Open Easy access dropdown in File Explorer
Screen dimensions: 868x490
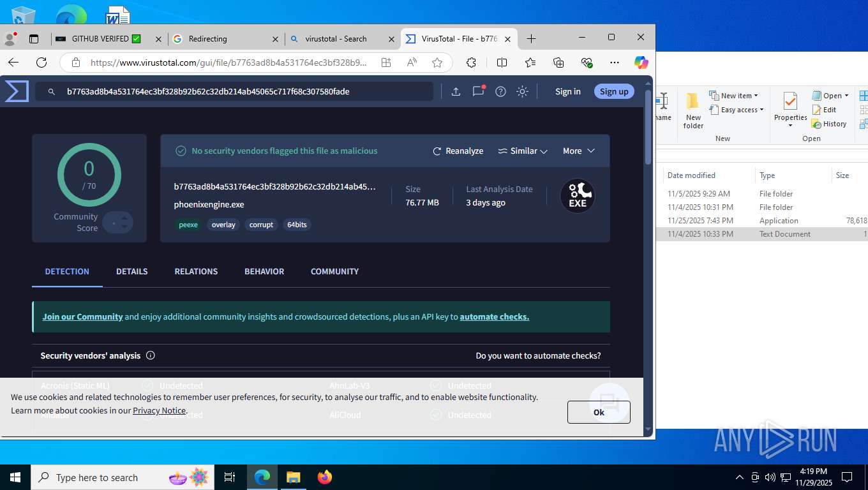click(737, 110)
